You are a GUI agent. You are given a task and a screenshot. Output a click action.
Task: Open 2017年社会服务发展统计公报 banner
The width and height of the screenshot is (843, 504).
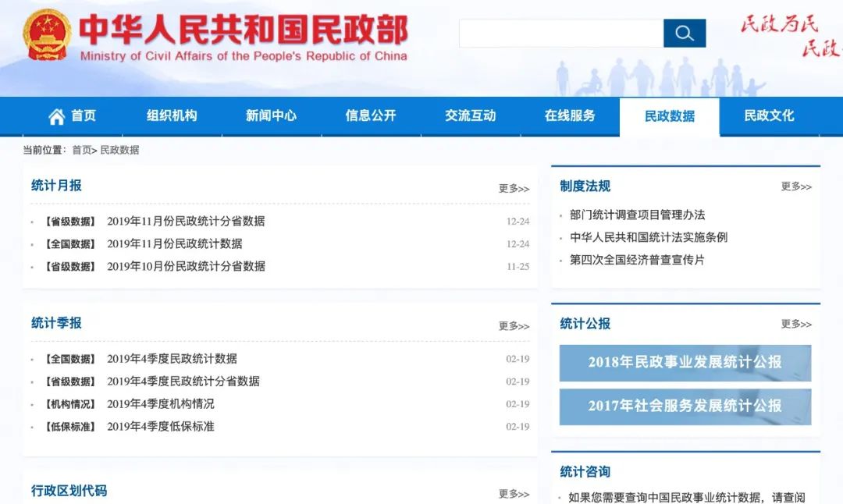pos(685,406)
